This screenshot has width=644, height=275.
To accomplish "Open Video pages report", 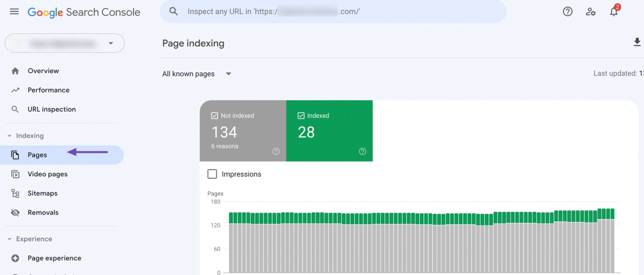I will pos(47,174).
